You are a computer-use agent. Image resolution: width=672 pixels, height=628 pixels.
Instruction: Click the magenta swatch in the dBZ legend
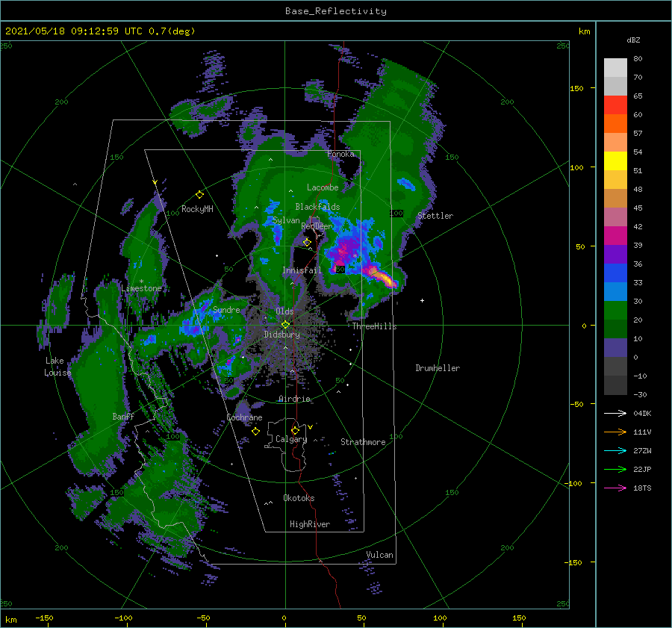click(x=615, y=236)
